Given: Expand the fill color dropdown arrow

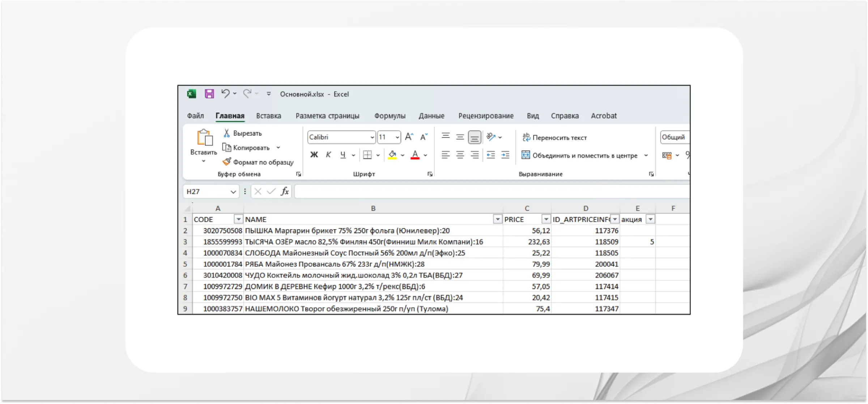Looking at the screenshot, I should [403, 155].
